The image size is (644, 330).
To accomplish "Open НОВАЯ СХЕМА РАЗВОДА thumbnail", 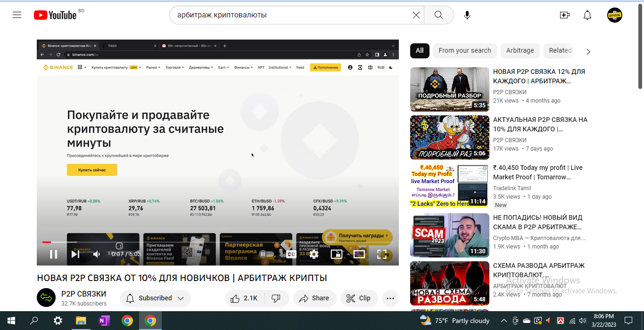I will point(450,283).
